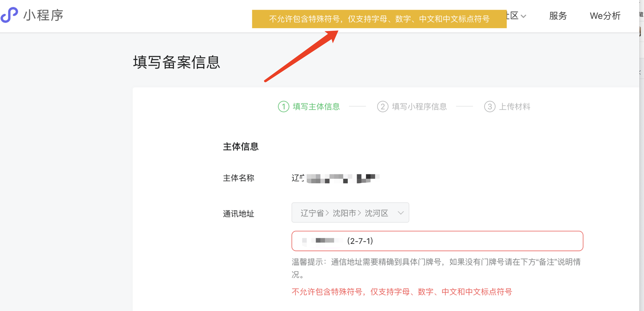Click the 小程序 brand text
Viewport: 644px width, 311px height.
(43, 15)
